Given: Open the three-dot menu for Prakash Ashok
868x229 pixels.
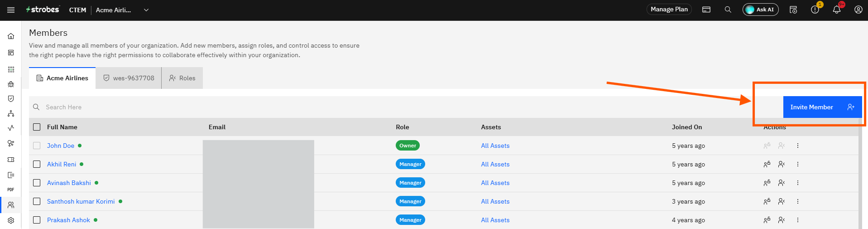Looking at the screenshot, I should click(798, 220).
